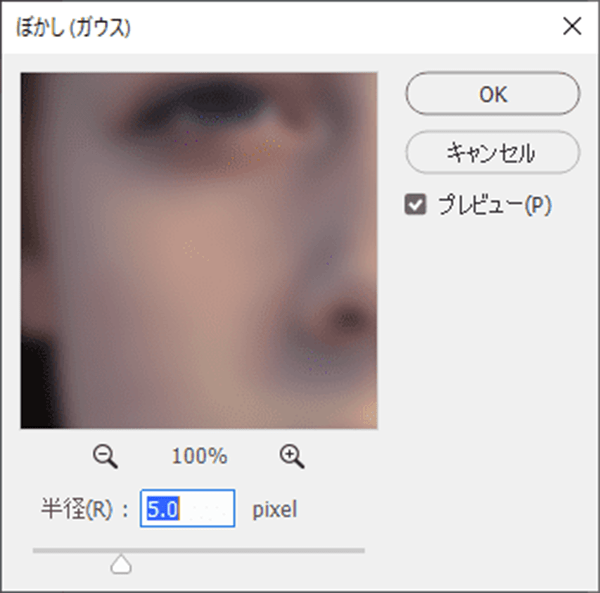The height and width of the screenshot is (593, 600).
Task: Click the キャンセル button
Action: click(493, 152)
